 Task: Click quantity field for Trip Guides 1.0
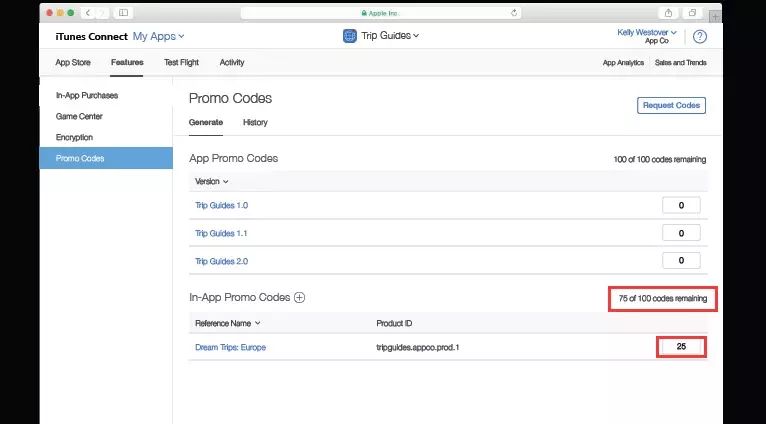(x=681, y=206)
